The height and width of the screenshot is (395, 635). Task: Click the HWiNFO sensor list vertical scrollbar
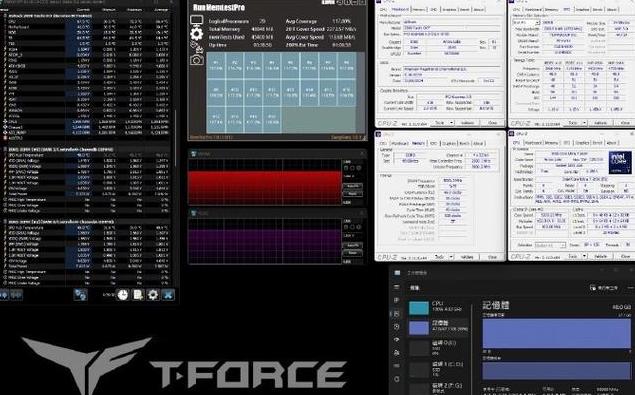[175, 138]
